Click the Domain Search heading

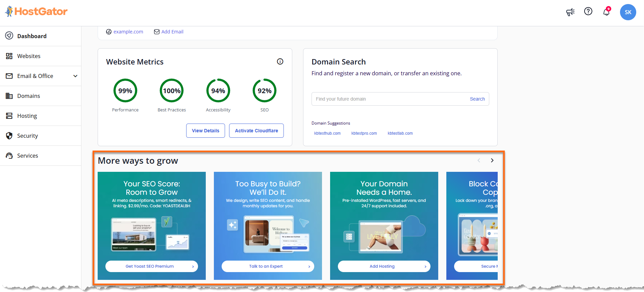(x=339, y=62)
